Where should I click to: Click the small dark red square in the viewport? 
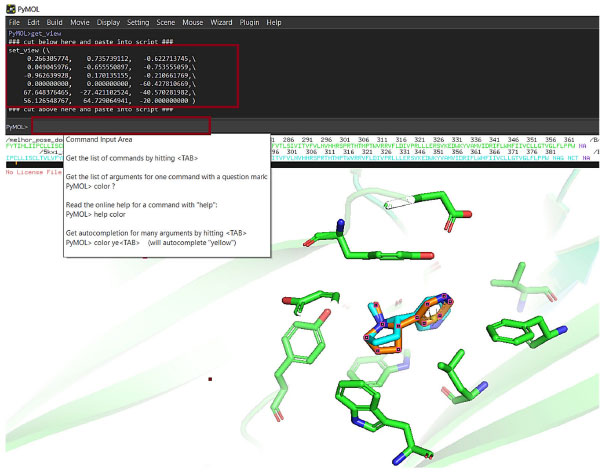pyautogui.click(x=209, y=380)
